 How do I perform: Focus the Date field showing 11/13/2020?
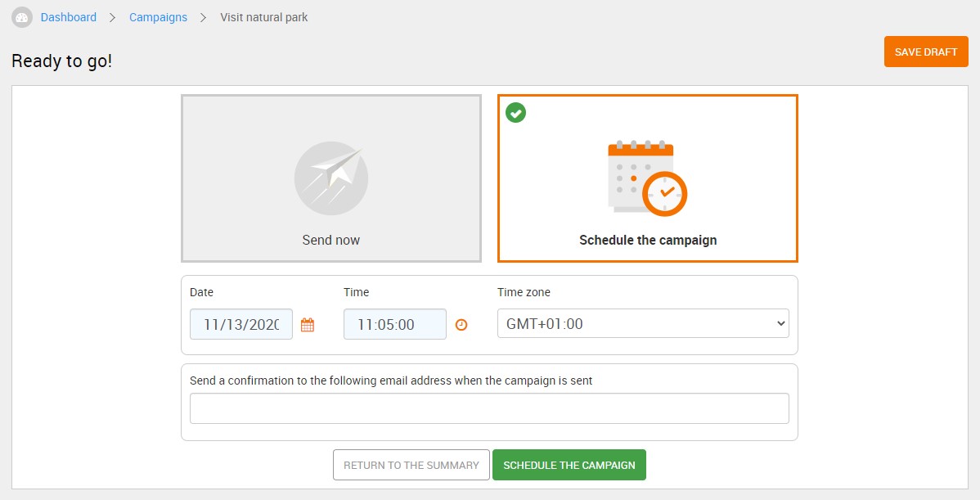coord(241,324)
